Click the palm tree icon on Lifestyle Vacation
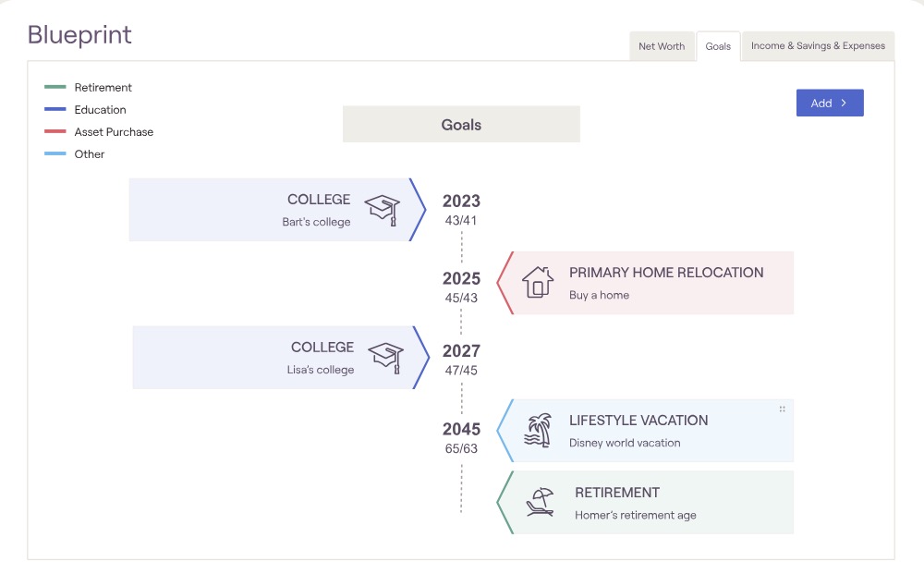 coord(538,430)
